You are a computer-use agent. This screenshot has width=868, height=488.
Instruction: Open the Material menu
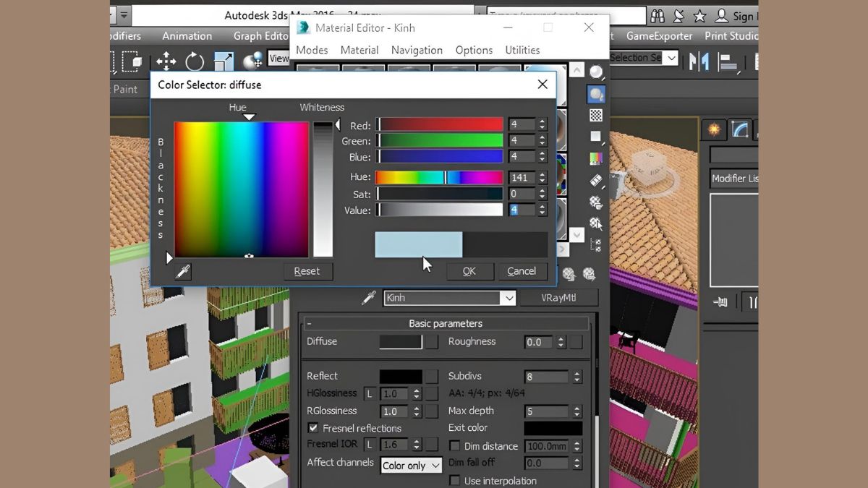(x=359, y=50)
